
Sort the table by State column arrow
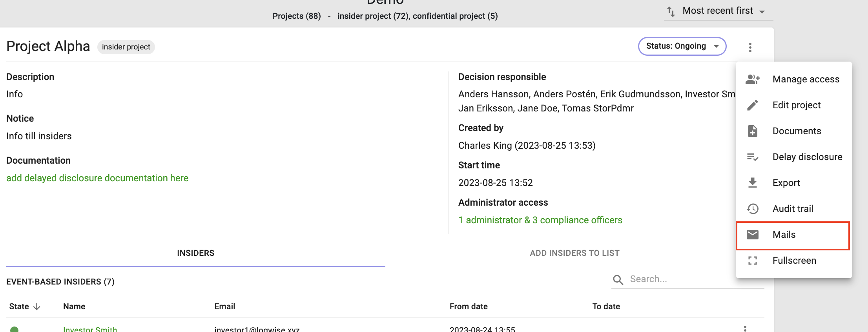[36, 306]
